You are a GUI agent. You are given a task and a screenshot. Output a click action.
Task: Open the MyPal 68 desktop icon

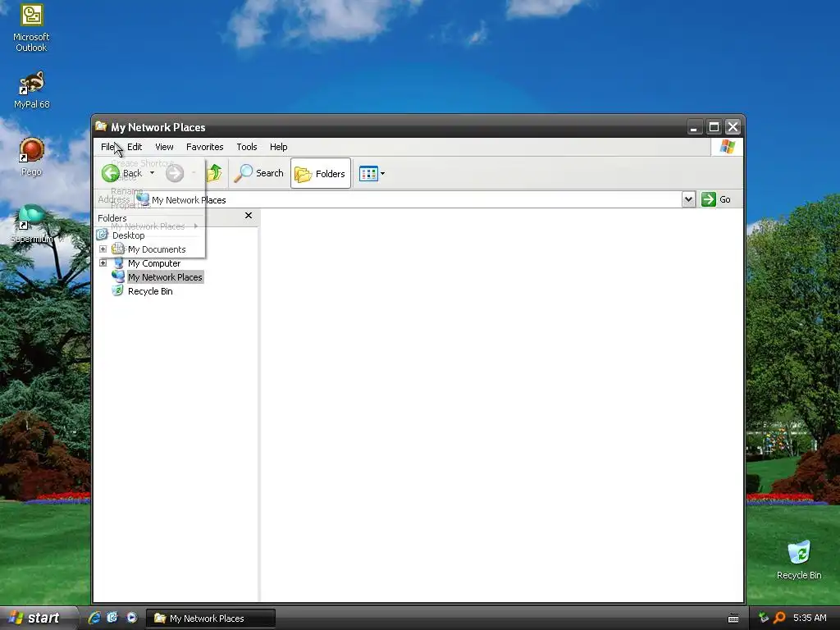click(x=31, y=90)
